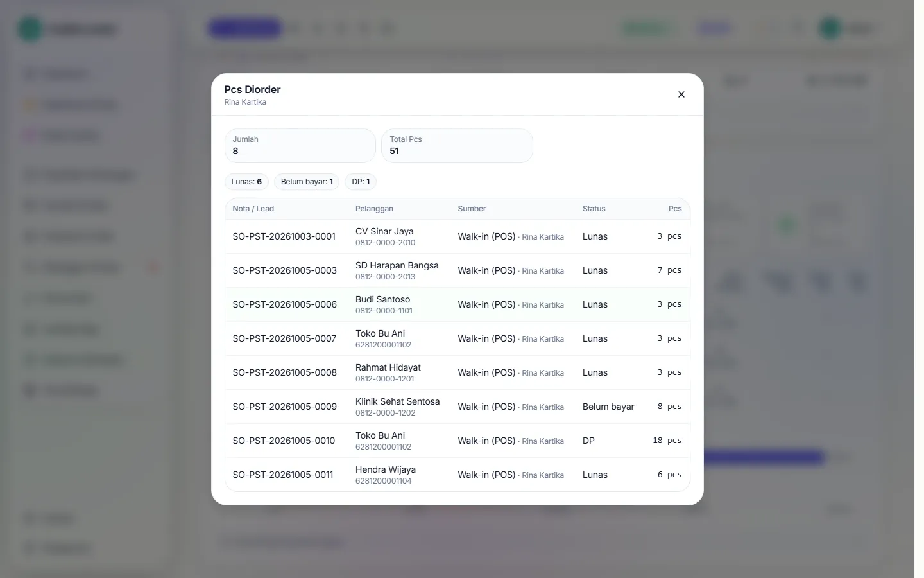924x578 pixels.
Task: Close the Pcs Diorder dialog
Action: (x=681, y=94)
